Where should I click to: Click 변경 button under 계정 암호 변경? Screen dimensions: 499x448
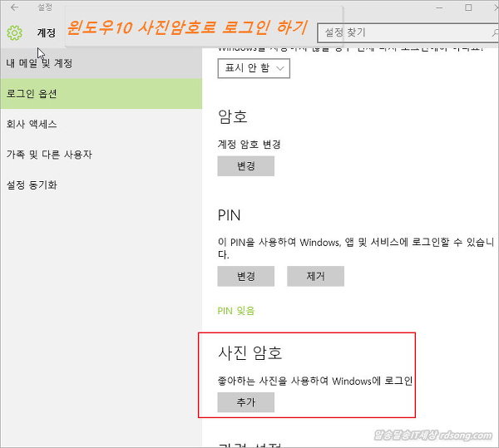(x=245, y=166)
